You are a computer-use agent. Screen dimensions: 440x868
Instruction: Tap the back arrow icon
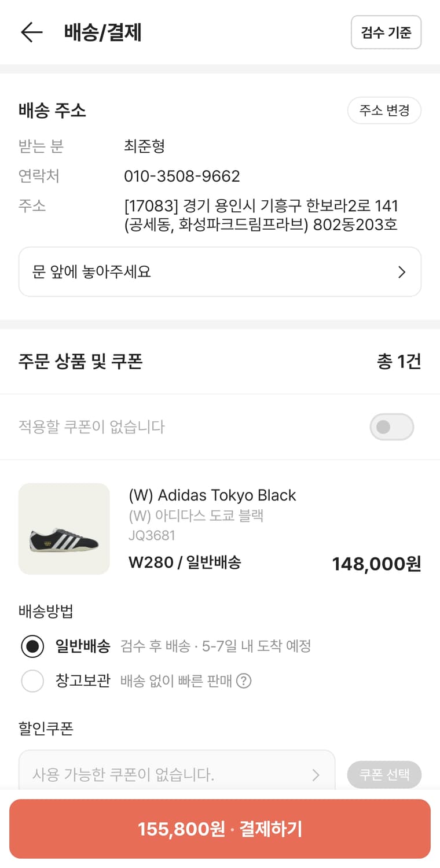click(32, 32)
